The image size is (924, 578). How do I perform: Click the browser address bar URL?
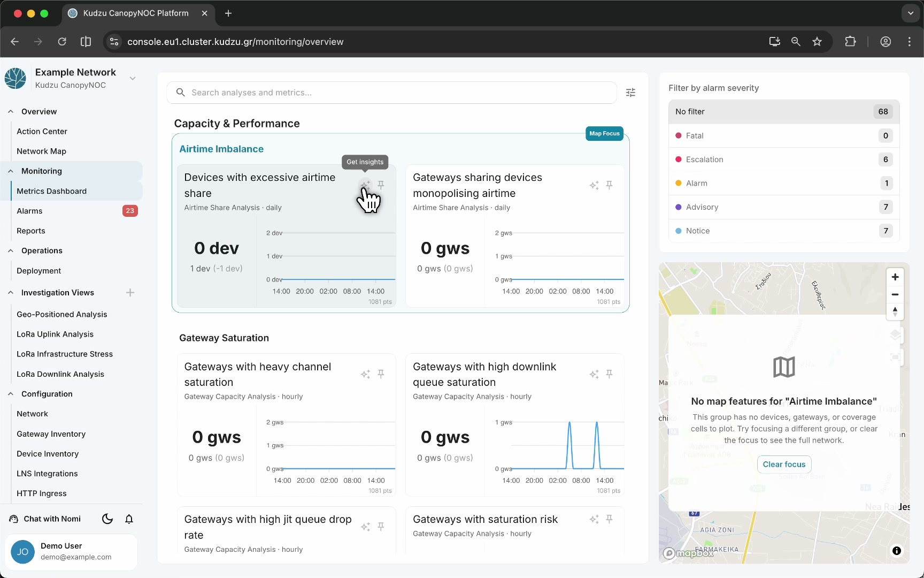[x=235, y=42]
